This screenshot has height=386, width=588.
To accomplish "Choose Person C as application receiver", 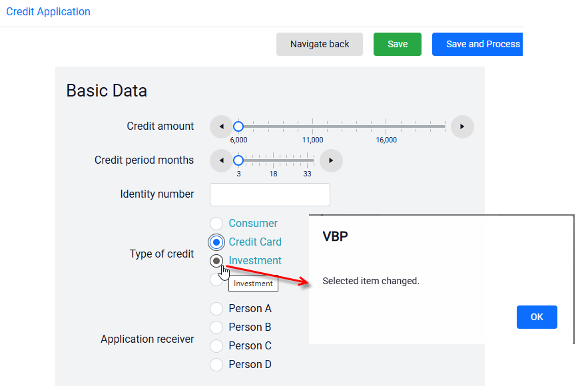I will coord(216,345).
